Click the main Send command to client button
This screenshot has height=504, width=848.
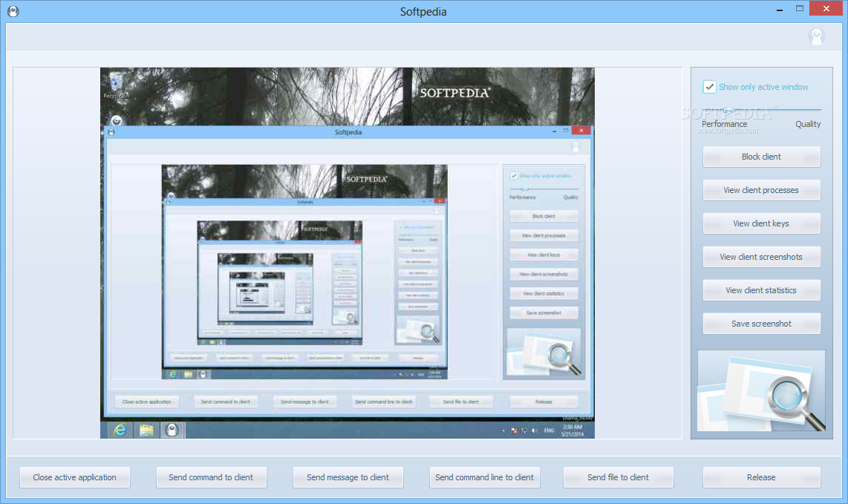(211, 477)
